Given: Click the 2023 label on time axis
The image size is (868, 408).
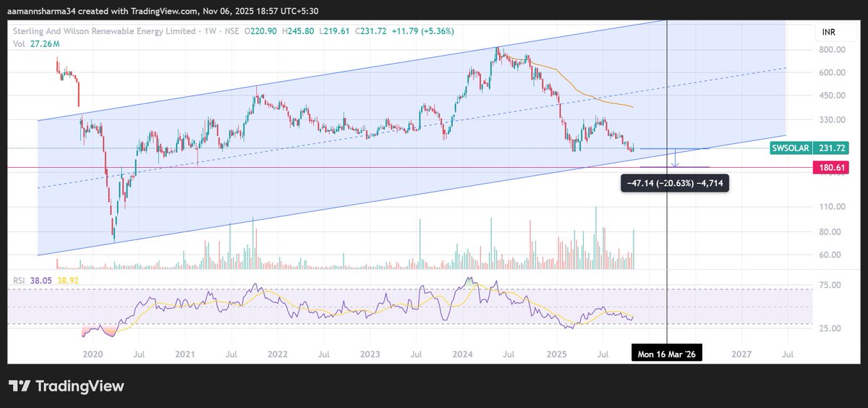Looking at the screenshot, I should (370, 355).
